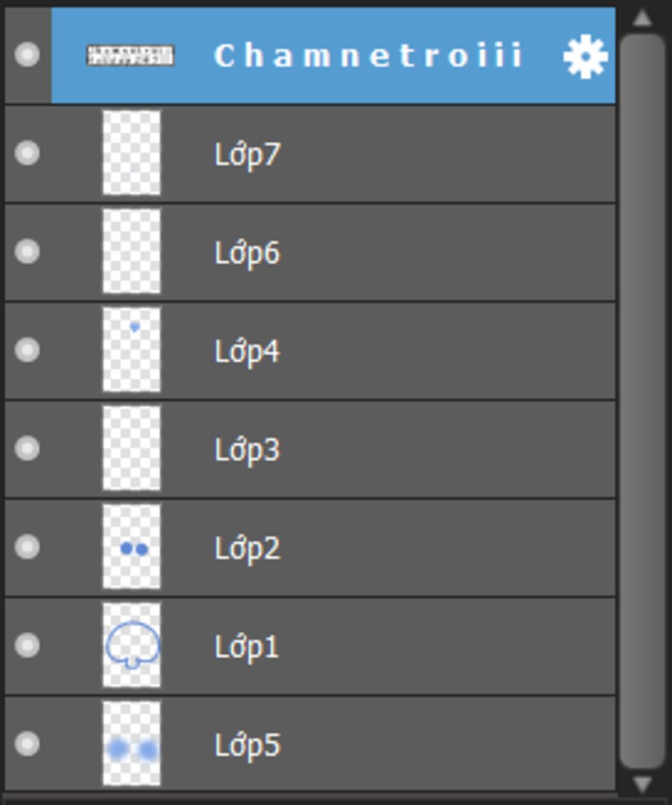This screenshot has height=805, width=672.
Task: Open settings gear for Chamnetroiii folder
Action: point(585,56)
